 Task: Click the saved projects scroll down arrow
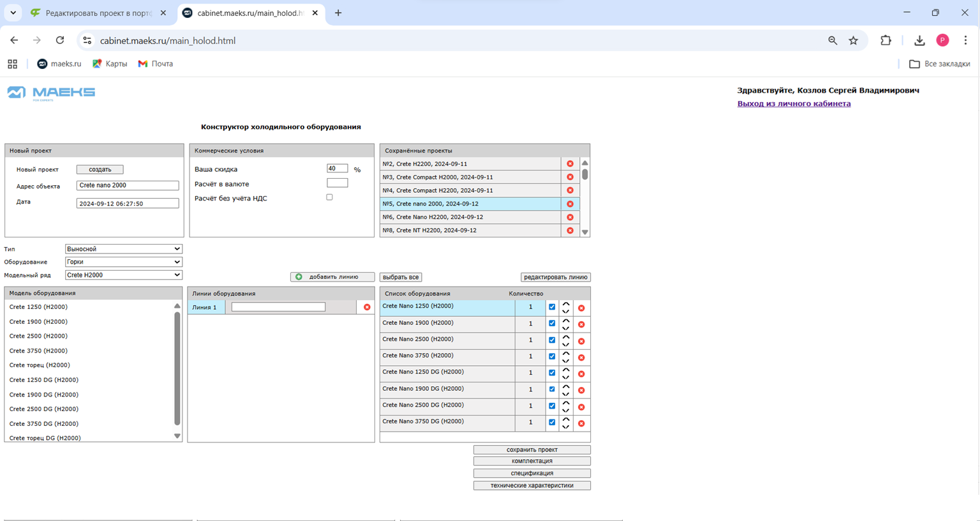585,232
